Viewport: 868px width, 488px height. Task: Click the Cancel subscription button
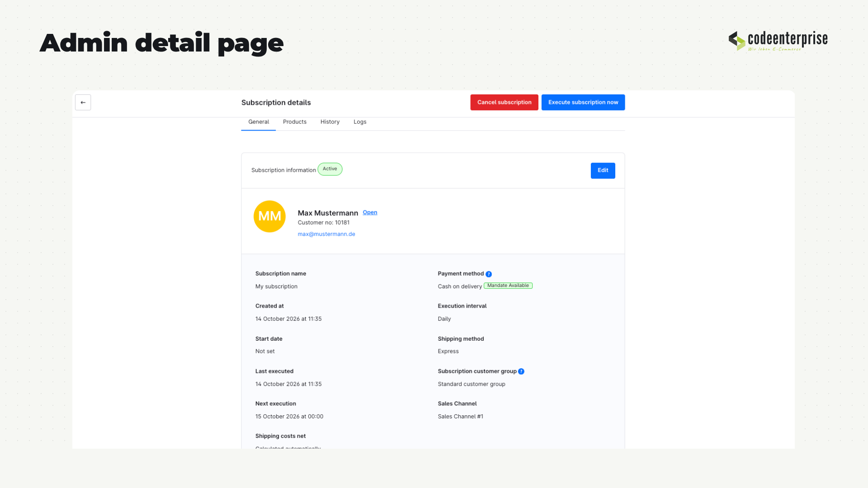pyautogui.click(x=504, y=103)
